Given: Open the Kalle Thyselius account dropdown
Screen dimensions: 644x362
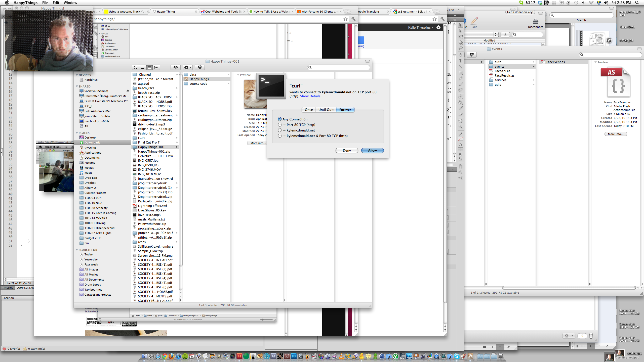Looking at the screenshot, I should coord(420,27).
